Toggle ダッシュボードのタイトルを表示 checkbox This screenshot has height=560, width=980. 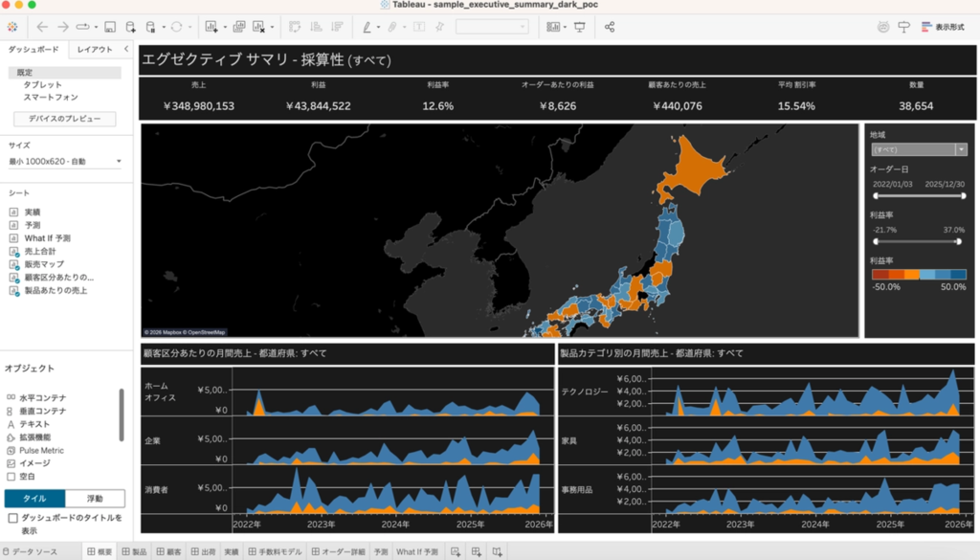12,518
